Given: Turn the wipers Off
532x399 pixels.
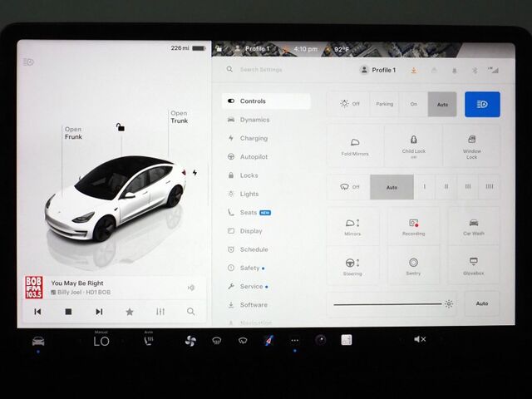Looking at the screenshot, I should [348, 186].
